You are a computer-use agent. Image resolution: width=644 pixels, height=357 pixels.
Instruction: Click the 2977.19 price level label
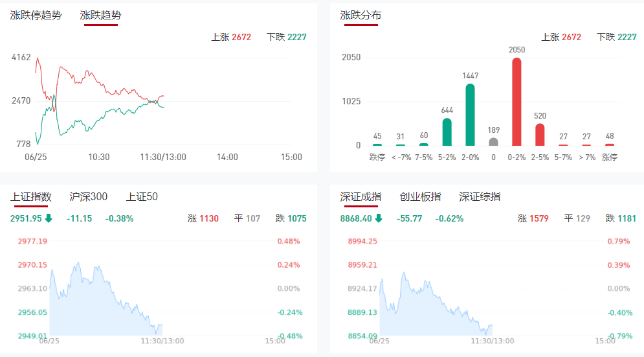pos(32,241)
